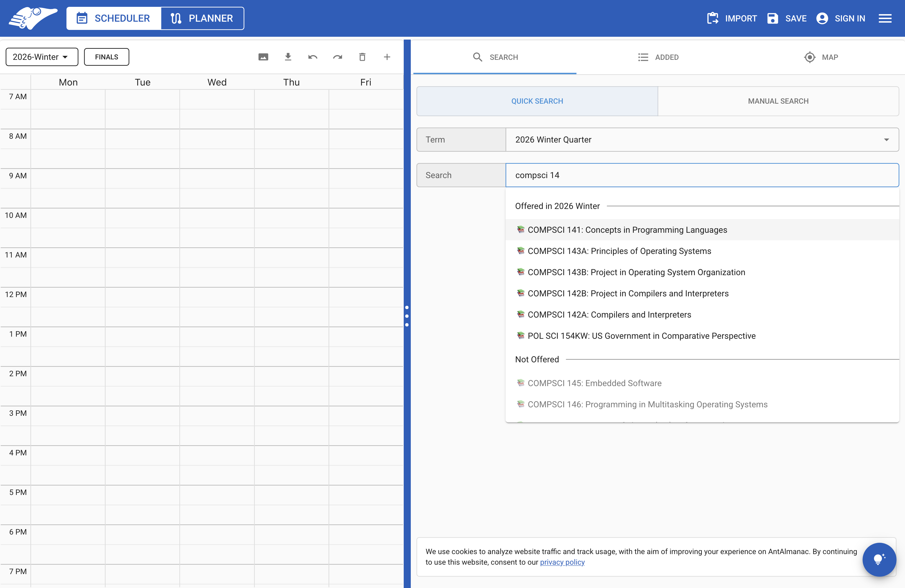The image size is (905, 588).
Task: Expand the Term selection dropdown
Action: click(887, 139)
